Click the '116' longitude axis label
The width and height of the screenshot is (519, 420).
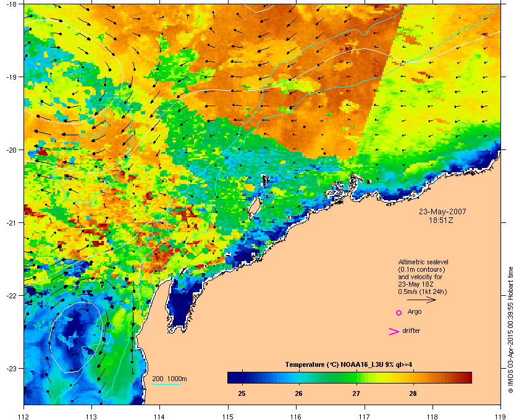[296, 416]
